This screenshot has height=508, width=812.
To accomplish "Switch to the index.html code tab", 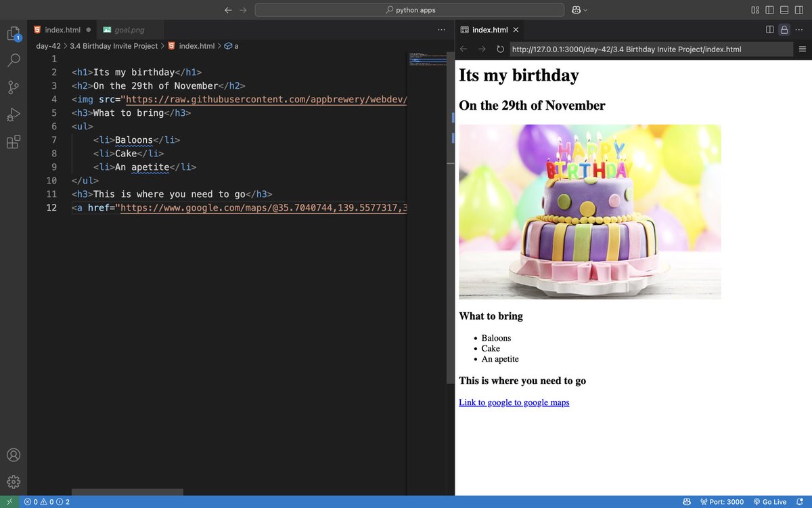I will click(62, 30).
